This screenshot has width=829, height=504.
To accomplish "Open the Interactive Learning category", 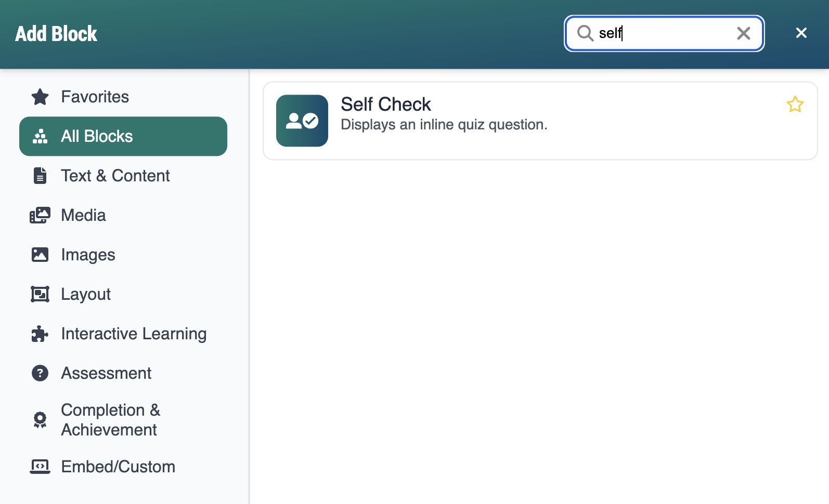I will coord(123,334).
